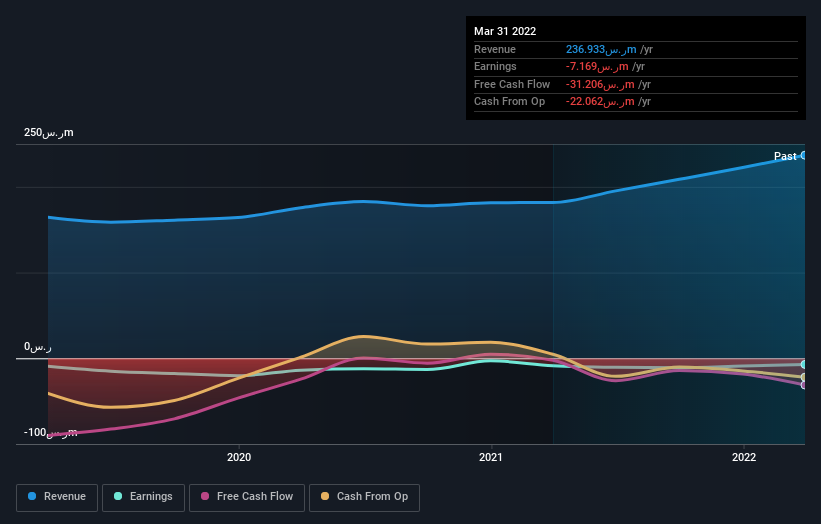The width and height of the screenshot is (821, 524).
Task: Click the Free Cash Flow value -31.206
Action: (600, 84)
